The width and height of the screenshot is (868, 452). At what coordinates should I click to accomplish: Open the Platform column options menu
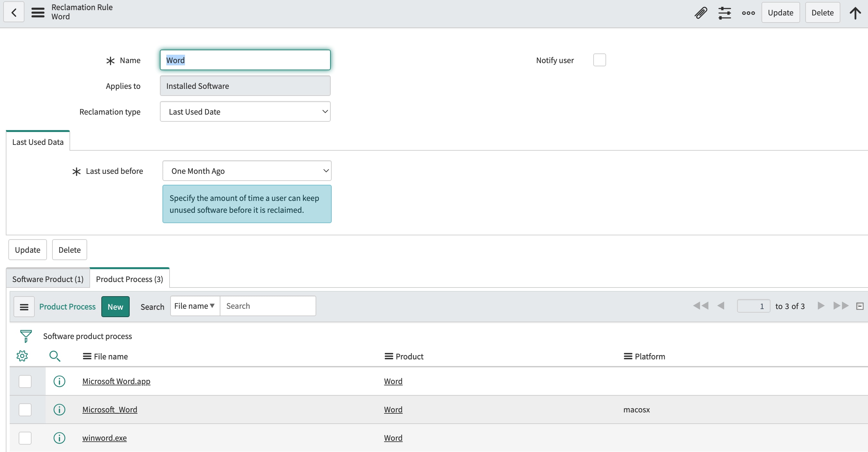628,356
